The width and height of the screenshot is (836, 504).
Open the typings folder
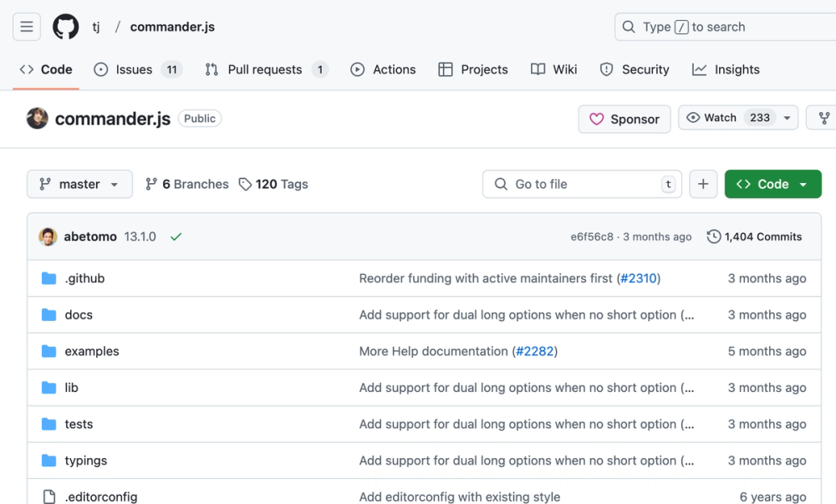click(x=86, y=461)
